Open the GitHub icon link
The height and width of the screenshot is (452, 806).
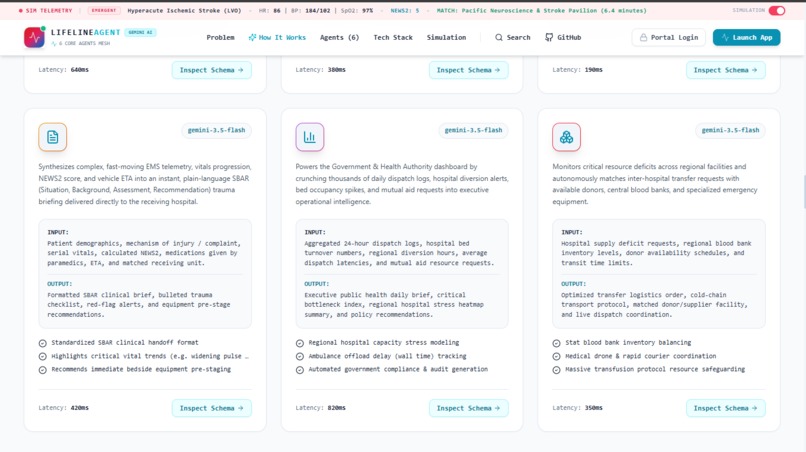click(x=549, y=38)
